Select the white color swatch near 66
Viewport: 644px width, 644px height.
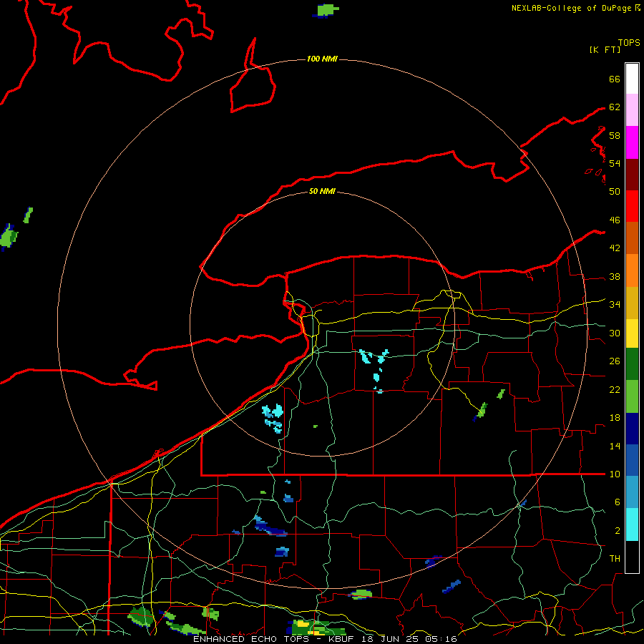click(x=632, y=79)
